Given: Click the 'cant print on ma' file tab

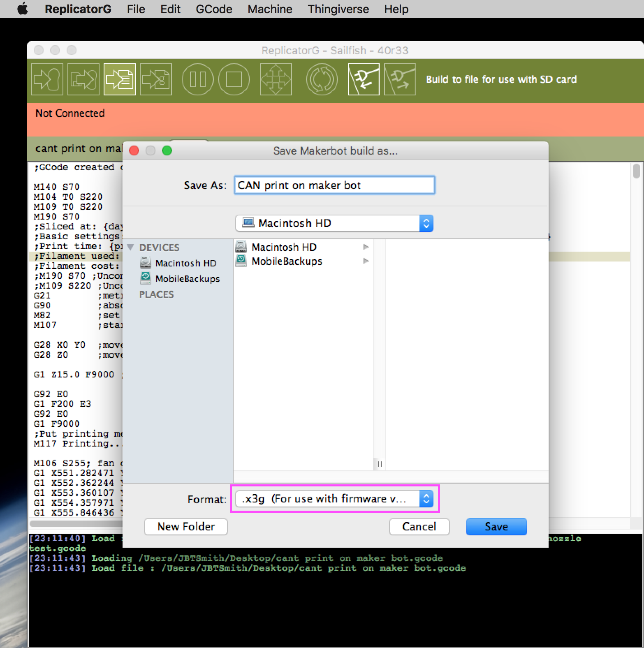Looking at the screenshot, I should click(x=79, y=148).
